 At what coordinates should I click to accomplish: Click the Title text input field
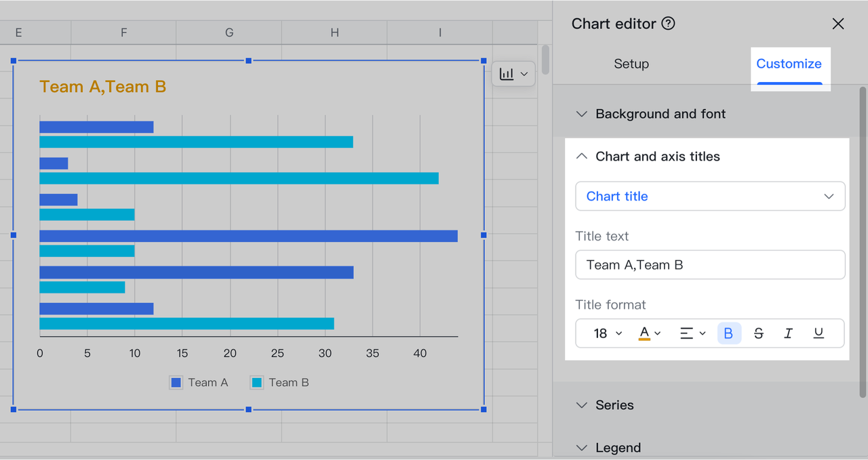click(x=709, y=265)
